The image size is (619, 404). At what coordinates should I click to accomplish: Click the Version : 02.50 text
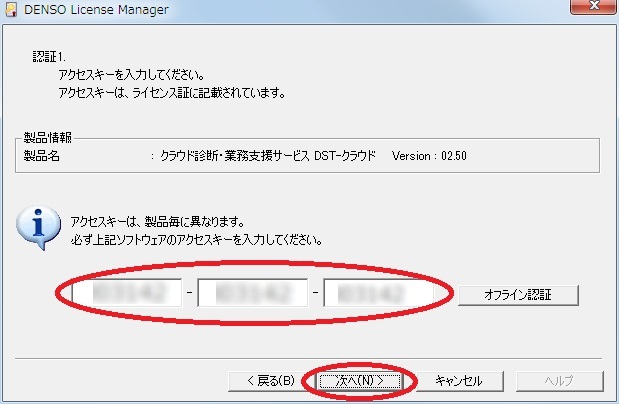tap(429, 156)
